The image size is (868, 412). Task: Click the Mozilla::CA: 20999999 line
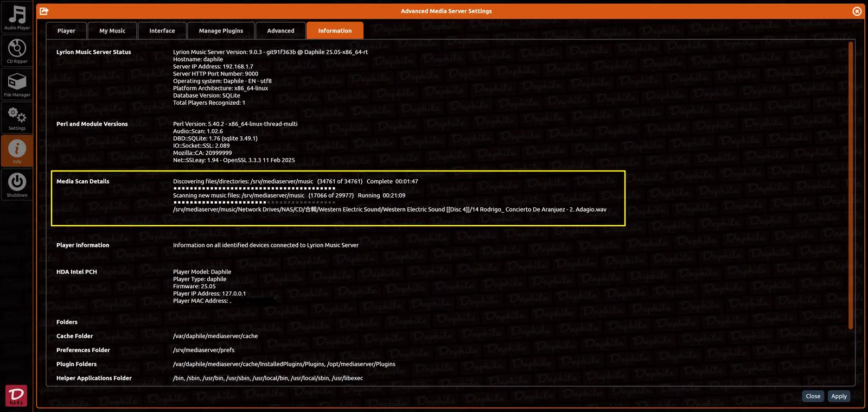click(x=202, y=153)
